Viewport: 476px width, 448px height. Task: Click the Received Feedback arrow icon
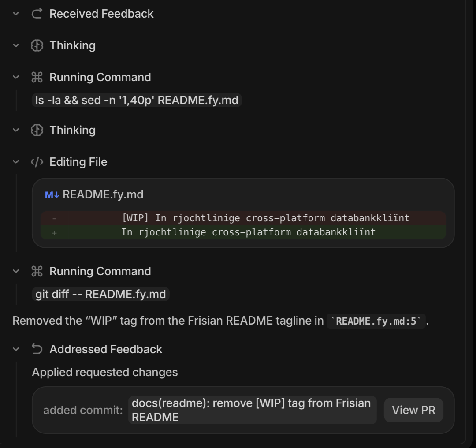pos(37,14)
